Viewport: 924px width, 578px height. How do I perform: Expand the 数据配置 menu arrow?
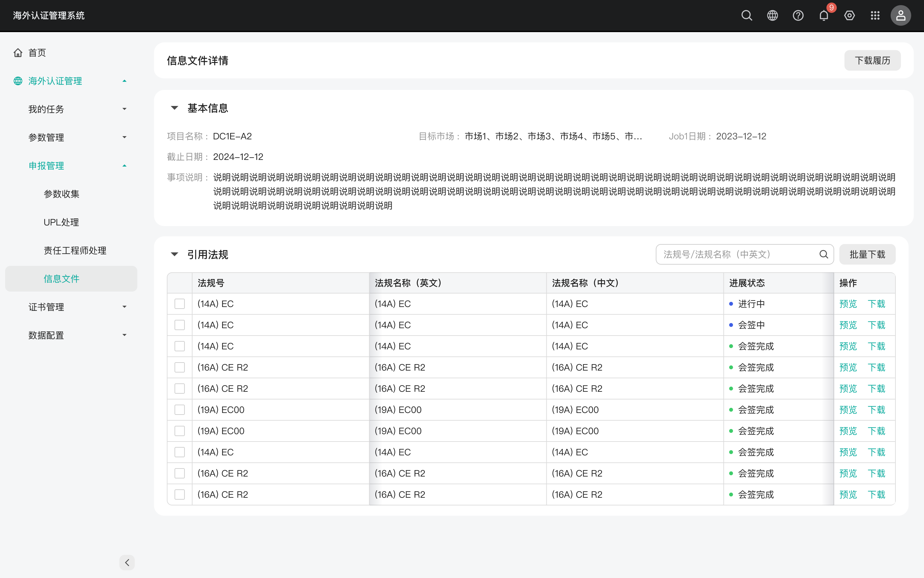tap(124, 335)
